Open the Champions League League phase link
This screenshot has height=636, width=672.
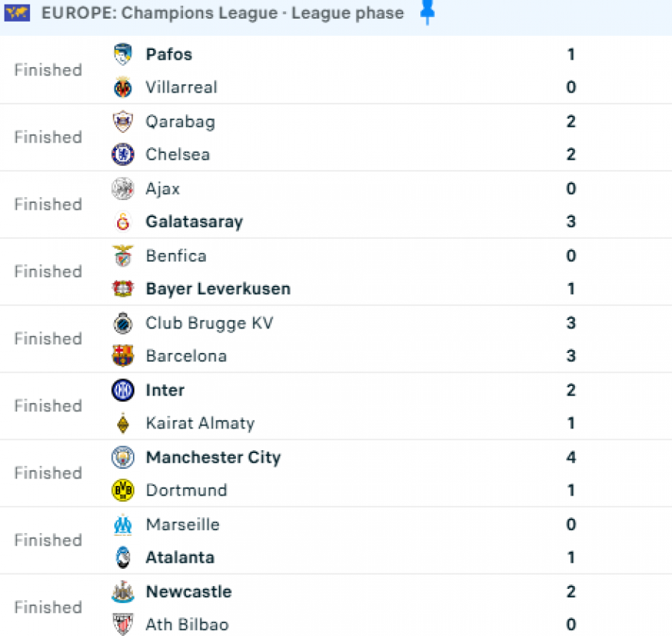click(x=223, y=13)
